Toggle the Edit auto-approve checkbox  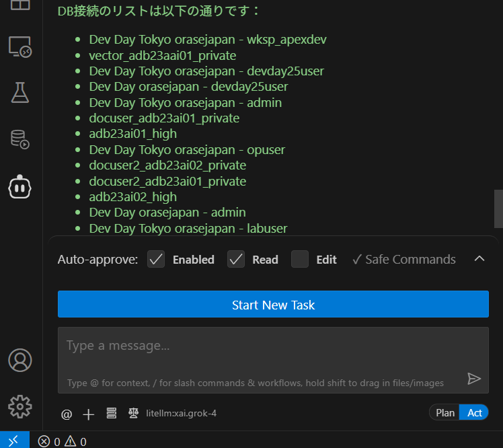(300, 259)
